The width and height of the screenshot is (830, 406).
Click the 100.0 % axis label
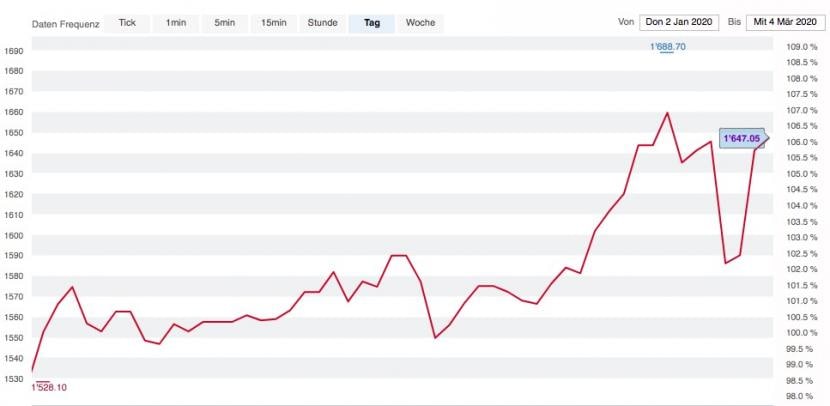[x=801, y=332]
